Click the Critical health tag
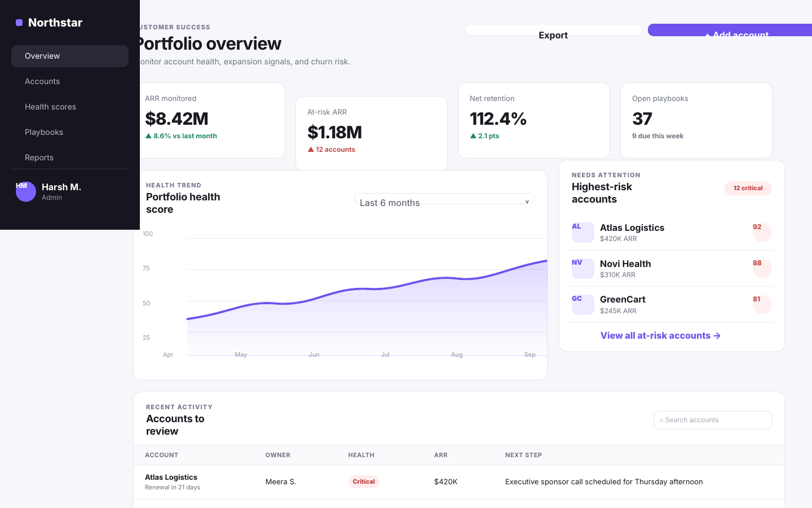The height and width of the screenshot is (508, 812). pos(364,481)
